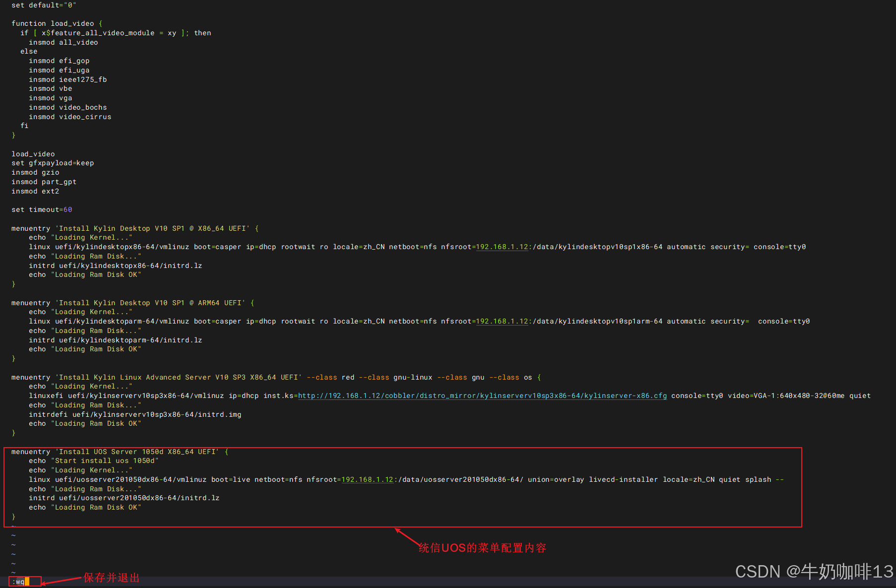
Task: Click the 'set default="0"' line
Action: tap(44, 5)
